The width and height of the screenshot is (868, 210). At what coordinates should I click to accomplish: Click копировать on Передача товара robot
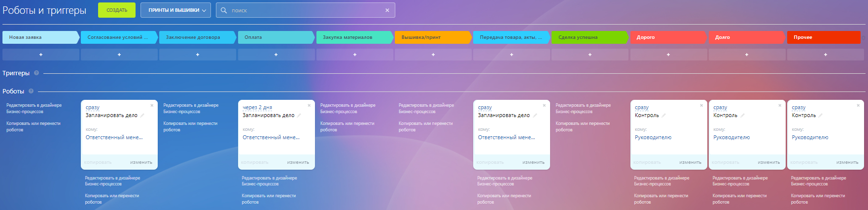click(490, 162)
